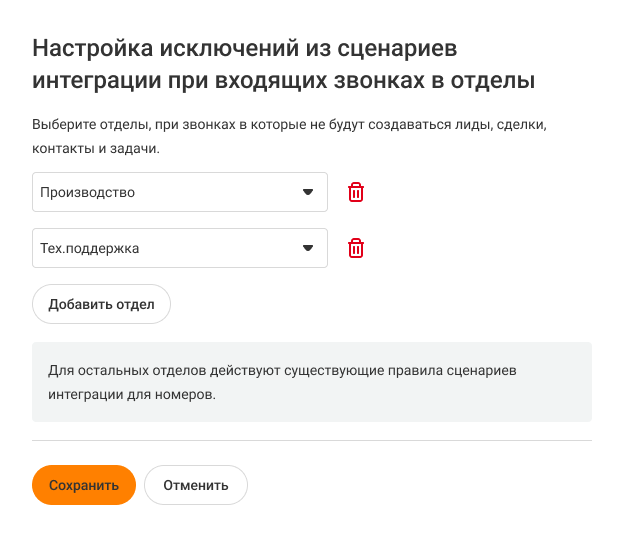Click the word Для starting the info note
Viewport: 624px width, 537px height.
59,370
